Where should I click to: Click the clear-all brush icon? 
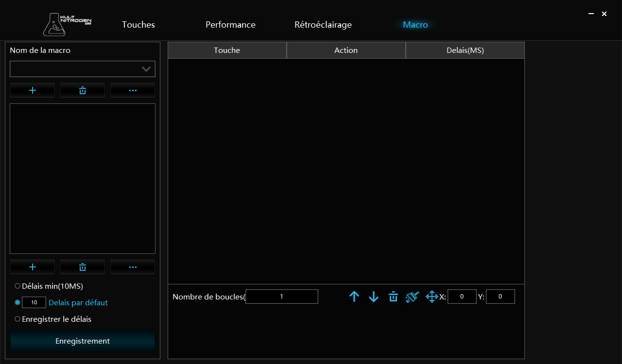click(x=412, y=297)
